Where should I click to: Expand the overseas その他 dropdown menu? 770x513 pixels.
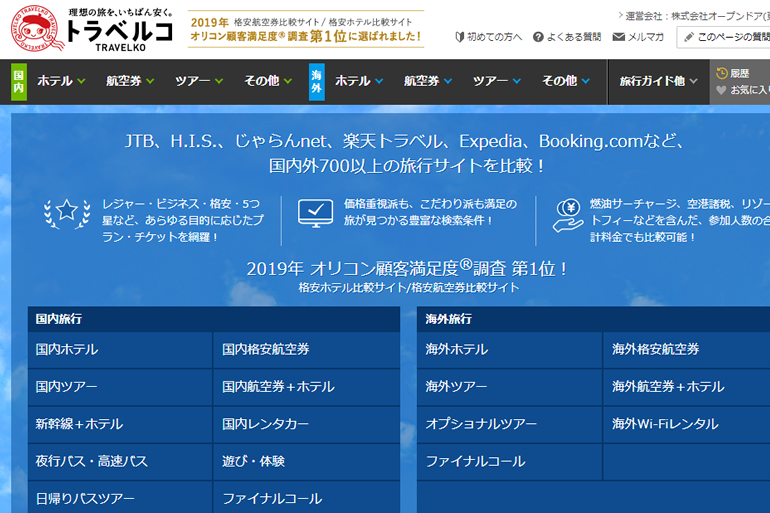(566, 81)
